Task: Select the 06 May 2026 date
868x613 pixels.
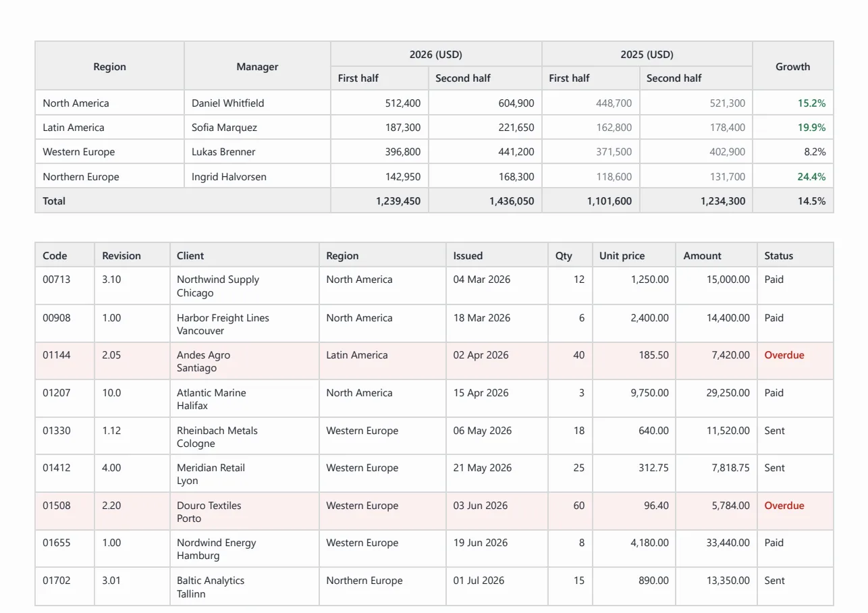Action: pos(483,431)
